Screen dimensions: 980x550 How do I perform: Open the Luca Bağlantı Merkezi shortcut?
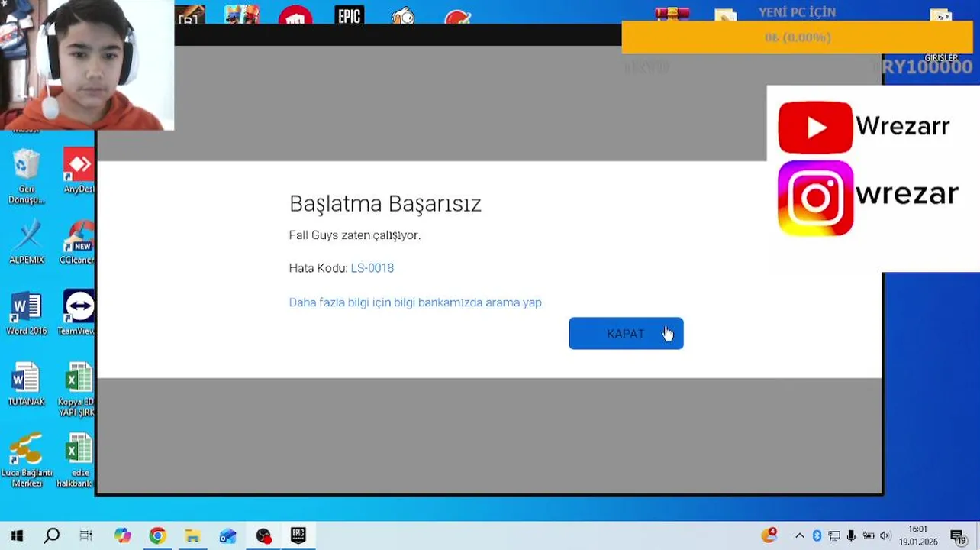[27, 460]
